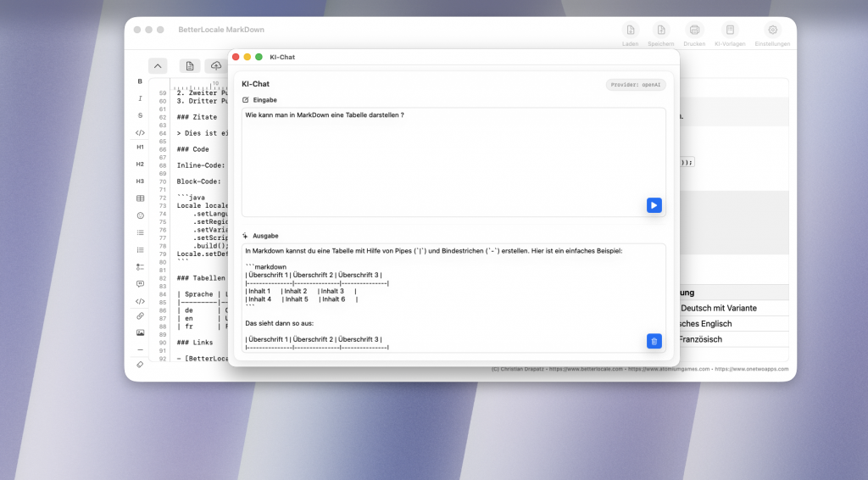Insert an image using the picture icon
The image size is (868, 480).
coord(140,332)
